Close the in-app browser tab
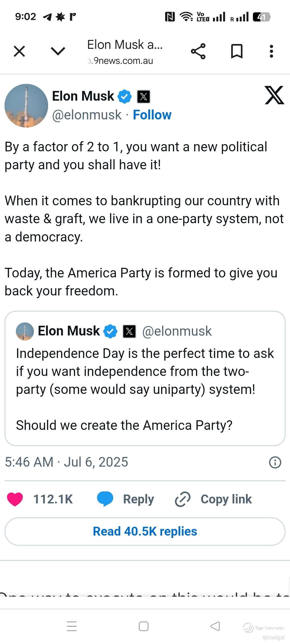 19,51
